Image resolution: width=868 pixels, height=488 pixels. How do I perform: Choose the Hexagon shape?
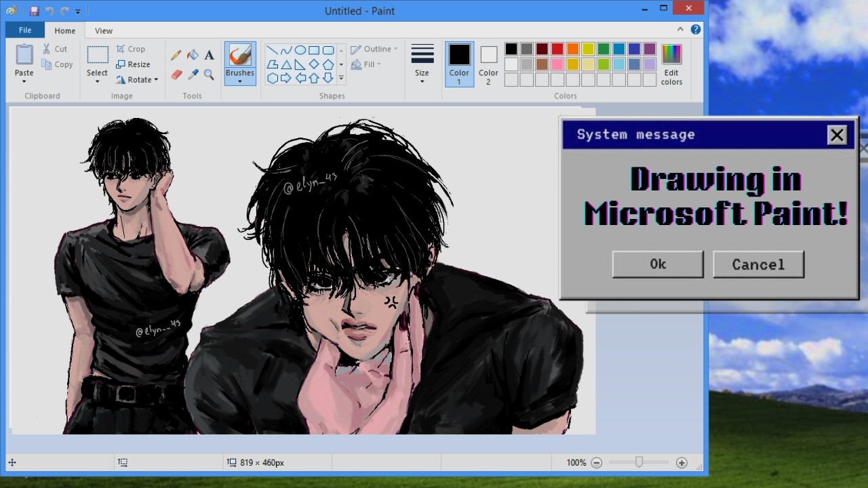tap(272, 78)
